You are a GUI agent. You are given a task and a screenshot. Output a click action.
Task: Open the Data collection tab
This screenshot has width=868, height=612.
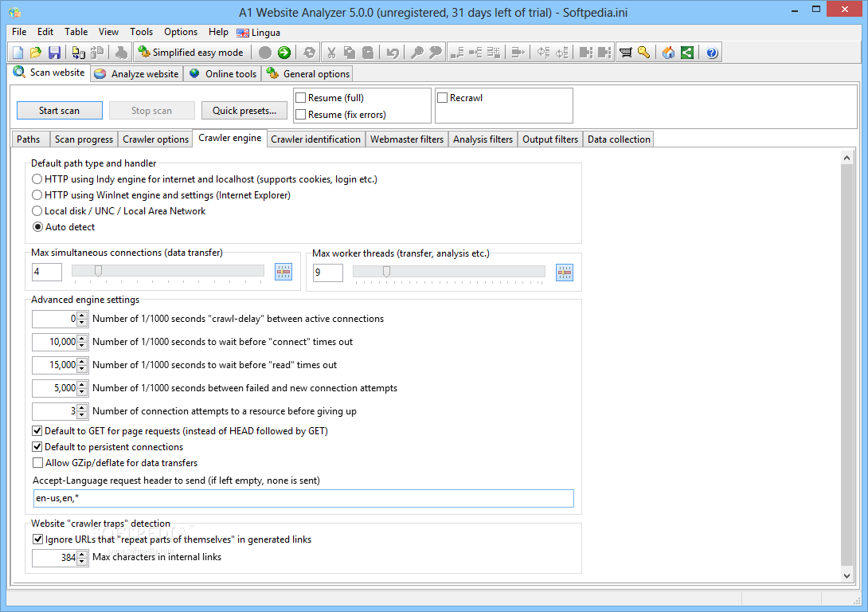pyautogui.click(x=619, y=139)
